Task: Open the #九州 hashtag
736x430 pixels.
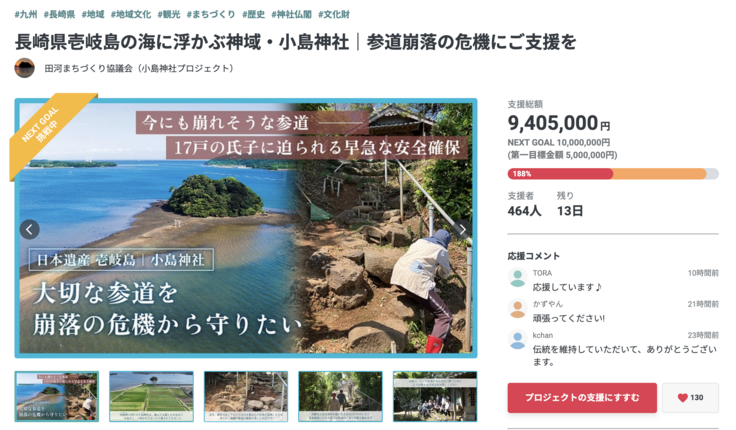Action: click(x=26, y=15)
